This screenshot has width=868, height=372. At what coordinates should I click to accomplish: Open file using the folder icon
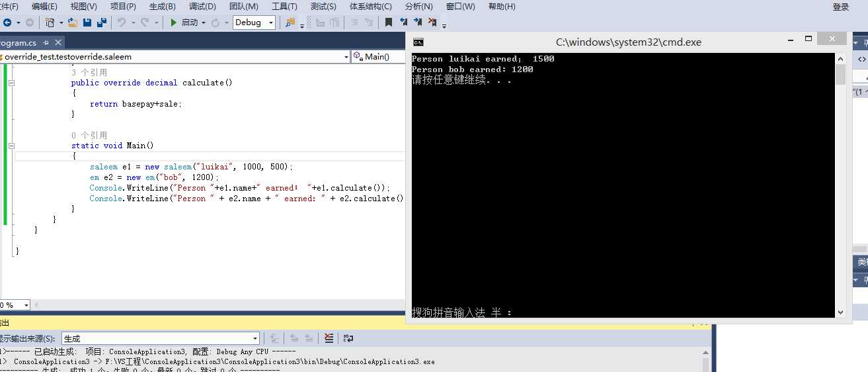(x=72, y=23)
